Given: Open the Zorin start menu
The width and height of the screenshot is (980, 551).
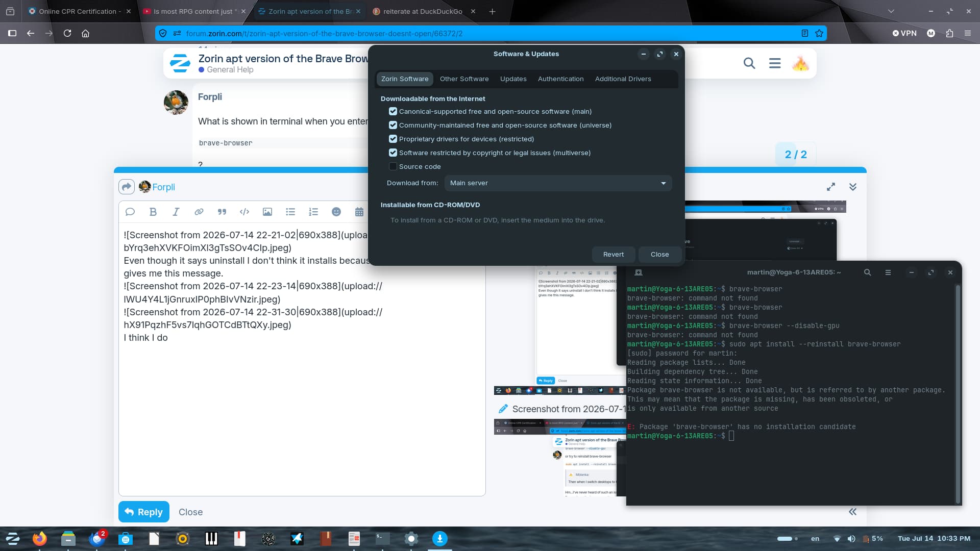Looking at the screenshot, I should [12, 538].
